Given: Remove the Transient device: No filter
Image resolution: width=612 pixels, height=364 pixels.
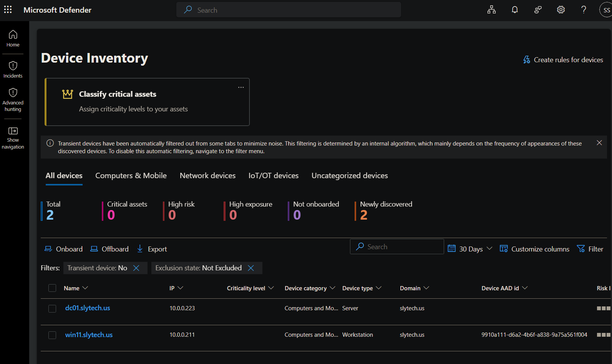Looking at the screenshot, I should 136,268.
